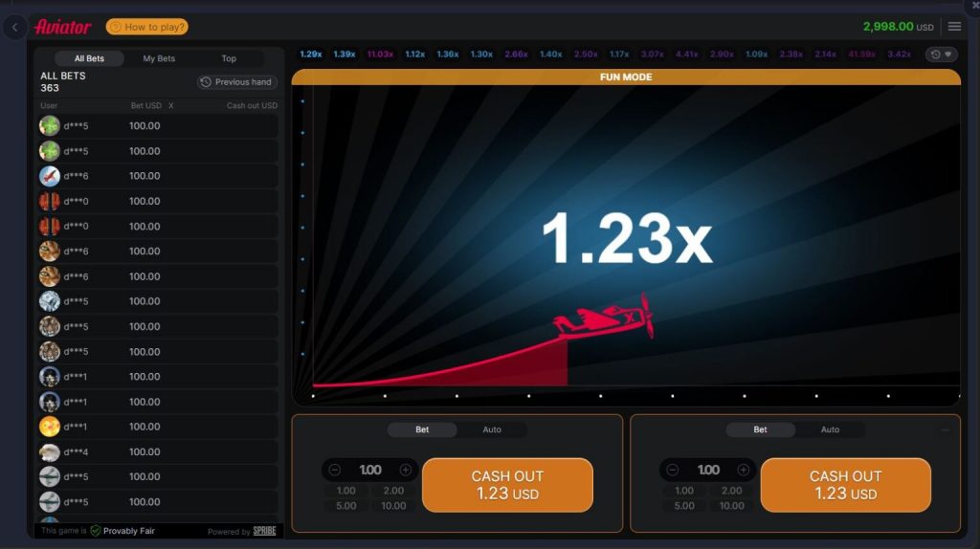
Task: Click the 1.39x round result
Action: pyautogui.click(x=345, y=55)
